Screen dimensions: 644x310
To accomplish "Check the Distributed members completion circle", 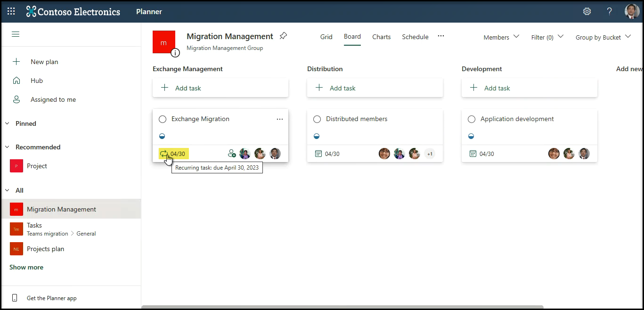I will point(317,119).
